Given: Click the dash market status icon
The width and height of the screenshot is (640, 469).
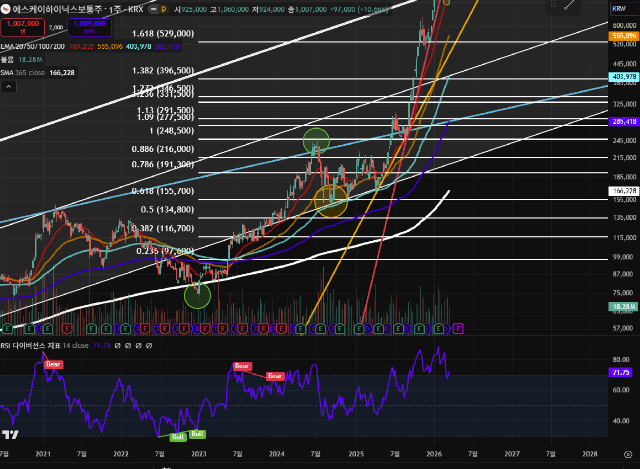Looking at the screenshot, I should point(153,9).
